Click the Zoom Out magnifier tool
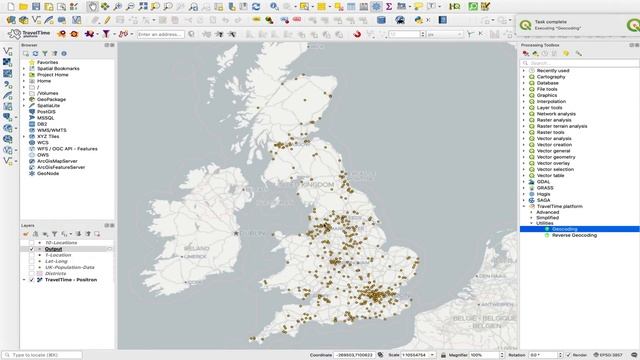 [x=130, y=7]
